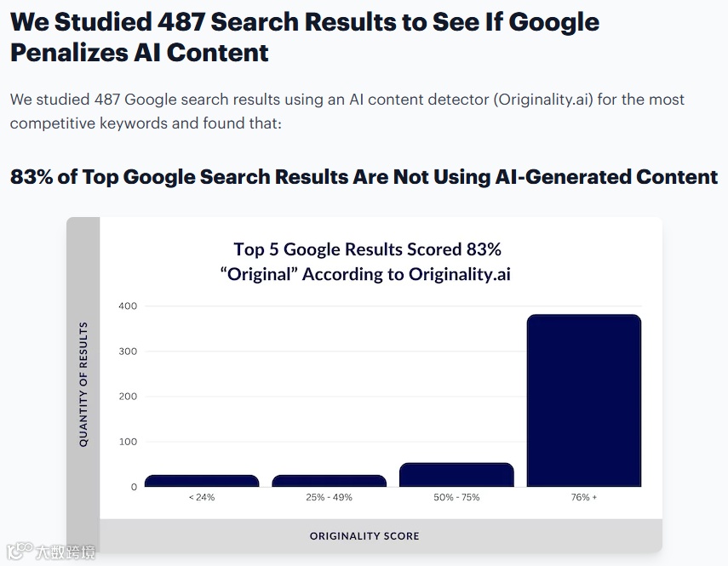Click the 50% - 75% bar
Viewport: 728px width, 566px height.
[x=456, y=475]
